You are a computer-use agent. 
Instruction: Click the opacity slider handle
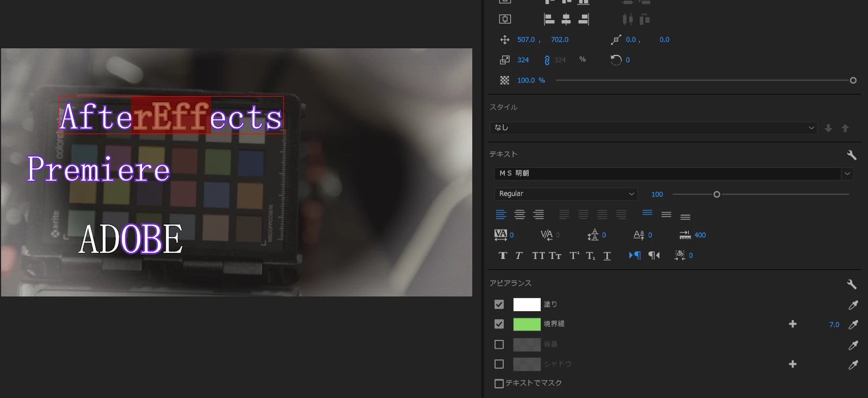(x=853, y=80)
